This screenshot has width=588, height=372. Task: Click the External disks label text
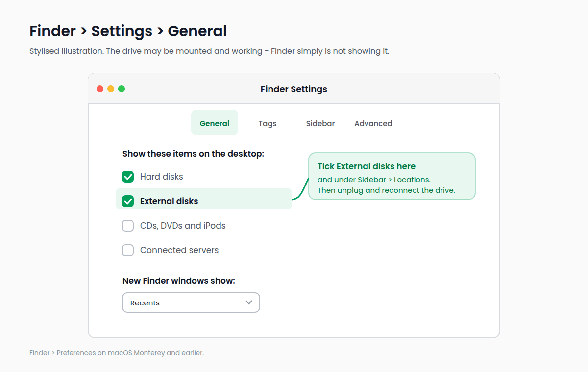(x=169, y=201)
